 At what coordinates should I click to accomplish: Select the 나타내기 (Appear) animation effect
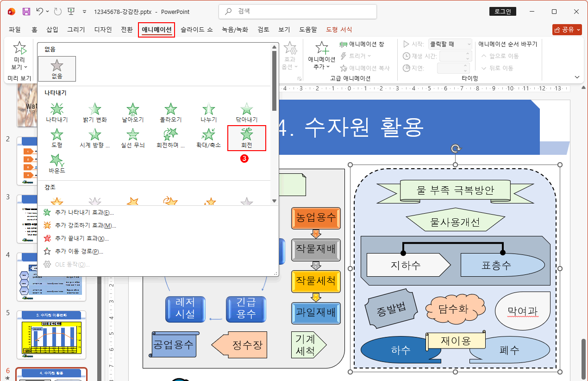56,110
